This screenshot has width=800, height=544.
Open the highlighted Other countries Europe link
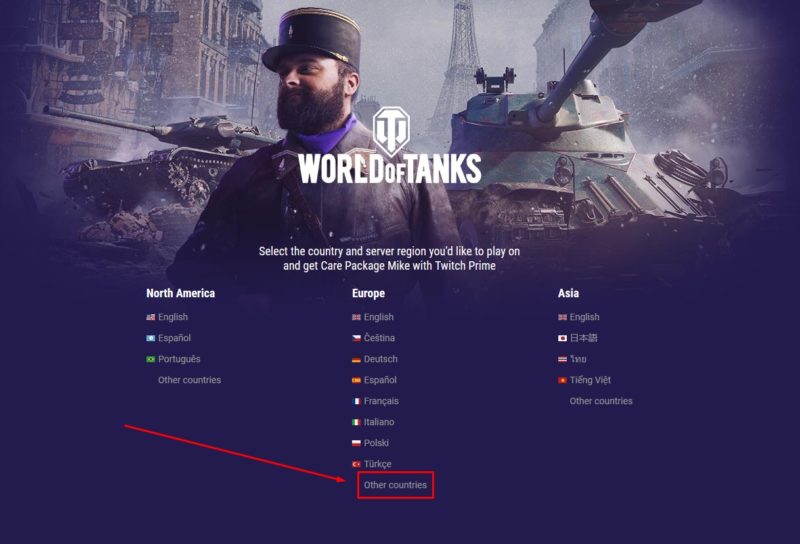pos(395,485)
